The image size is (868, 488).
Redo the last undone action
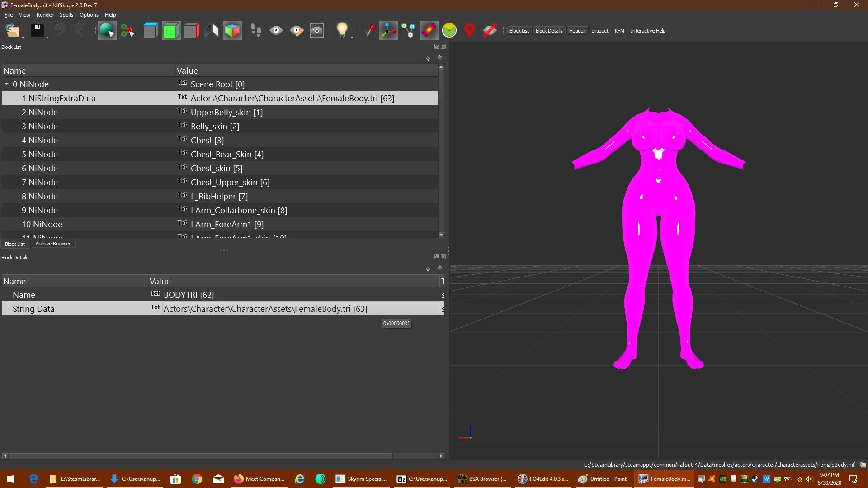80,31
